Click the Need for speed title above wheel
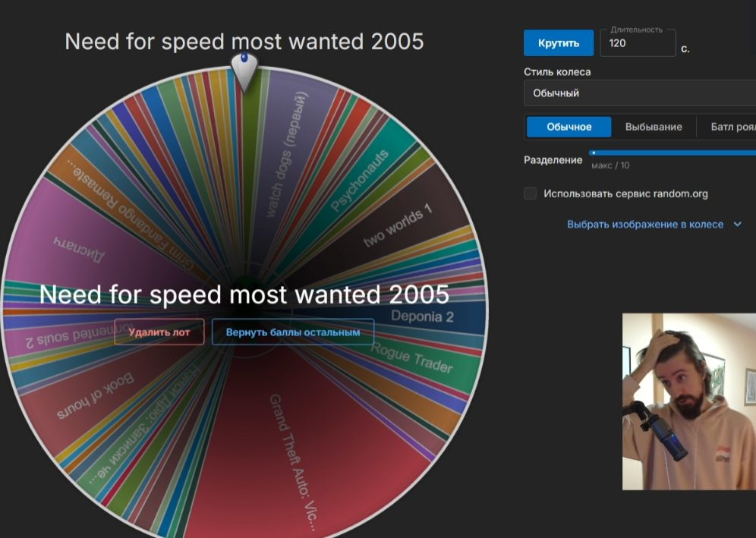Image resolution: width=756 pixels, height=538 pixels. (244, 42)
